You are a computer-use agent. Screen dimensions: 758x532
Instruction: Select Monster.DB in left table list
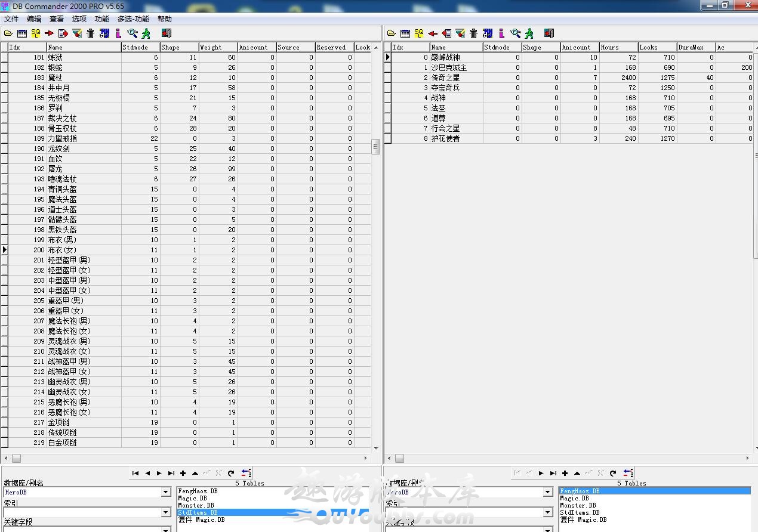[x=196, y=506]
